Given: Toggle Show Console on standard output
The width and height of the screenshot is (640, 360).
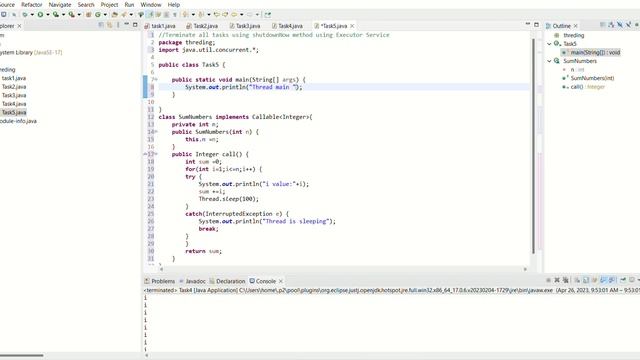Looking at the screenshot, I should (604, 280).
